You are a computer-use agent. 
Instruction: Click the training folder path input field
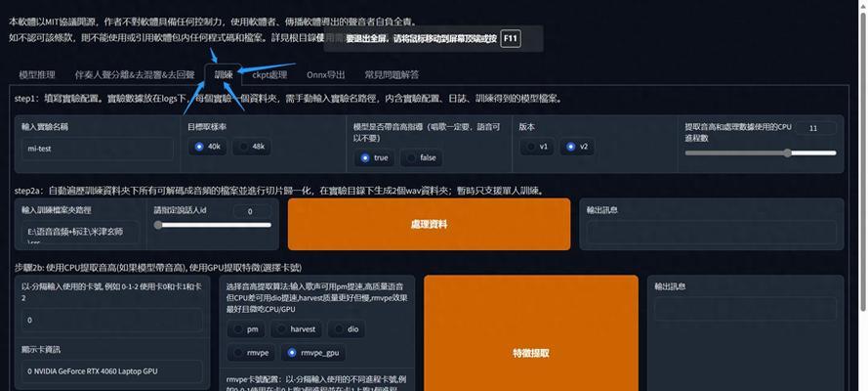(81, 232)
